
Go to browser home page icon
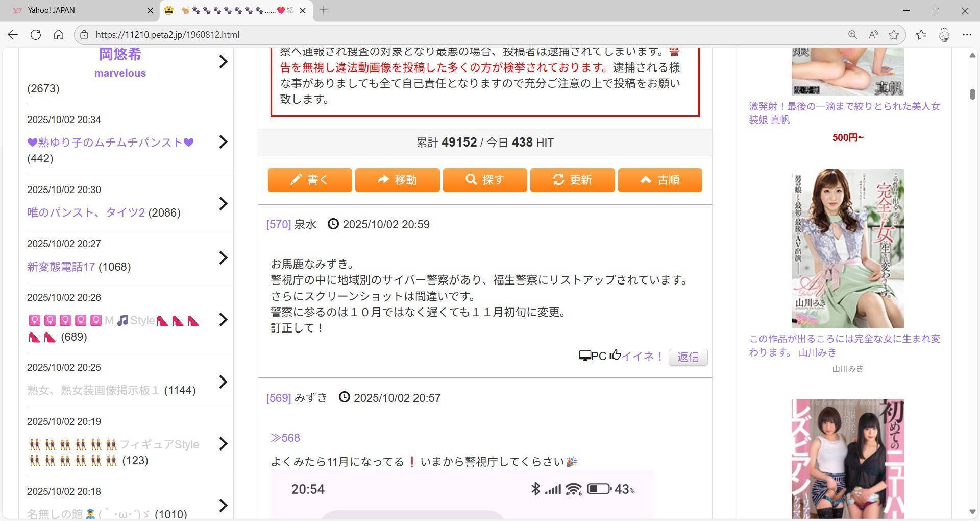coord(59,35)
